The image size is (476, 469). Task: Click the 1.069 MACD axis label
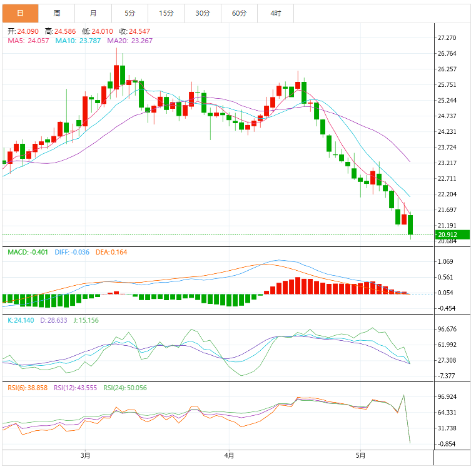[x=445, y=261]
